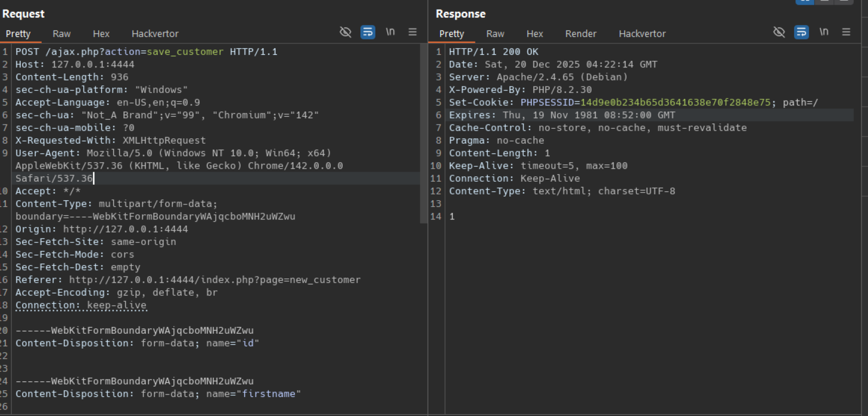Select the middle layout icon at top right
This screenshot has height=416, width=868.
pos(824,2)
